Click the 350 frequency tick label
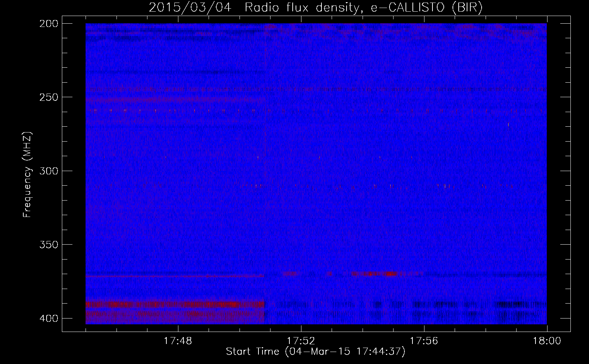Image resolution: width=589 pixels, height=364 pixels. 49,245
